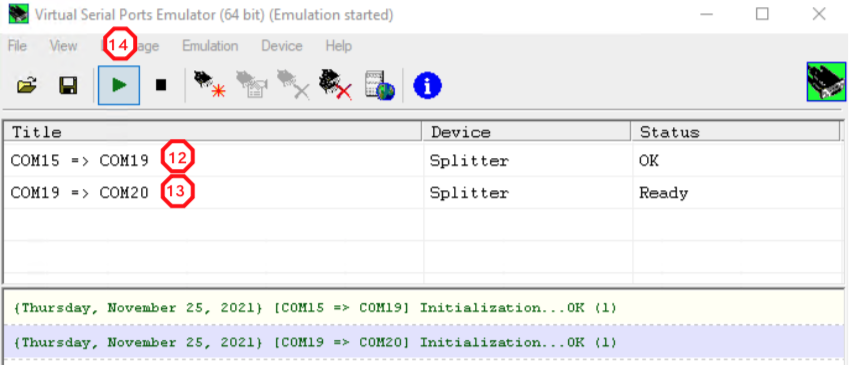Delete selected device icon with gray X
This screenshot has width=850, height=365.
[293, 85]
